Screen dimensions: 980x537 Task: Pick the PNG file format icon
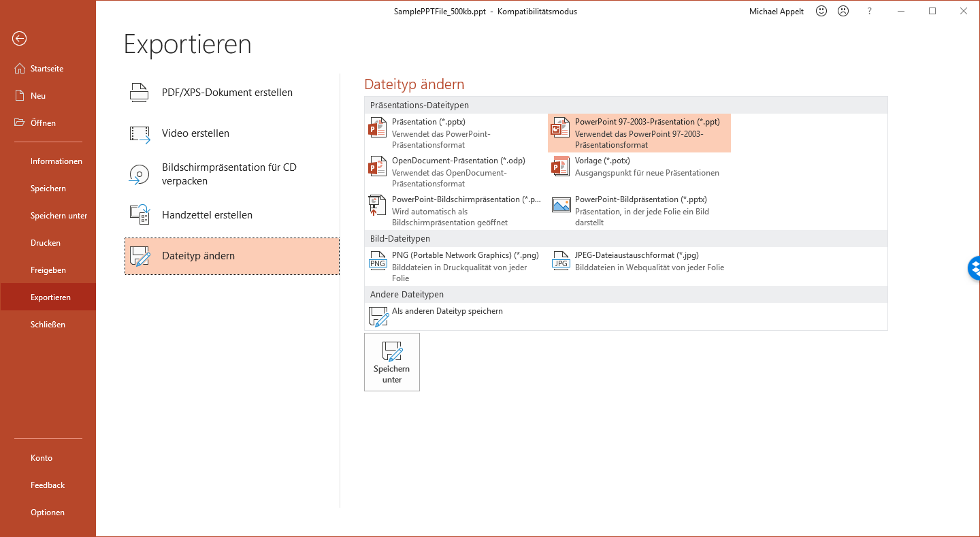point(378,261)
